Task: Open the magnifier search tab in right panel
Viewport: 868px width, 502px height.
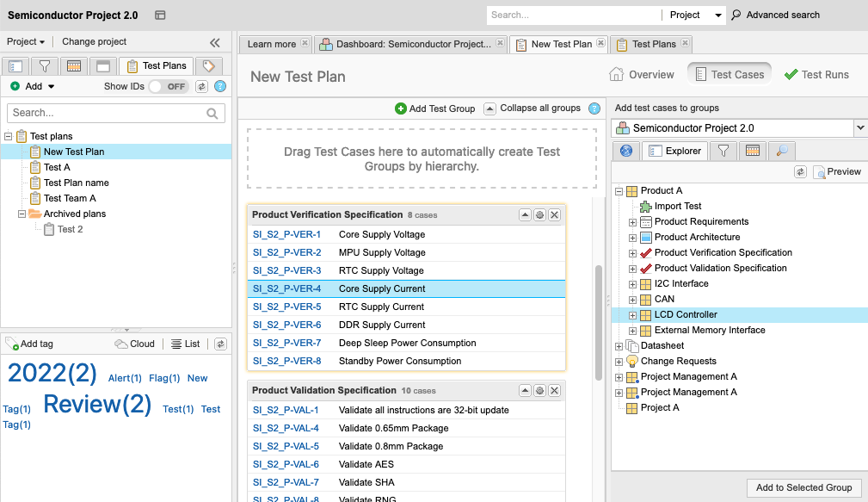Action: pos(781,151)
